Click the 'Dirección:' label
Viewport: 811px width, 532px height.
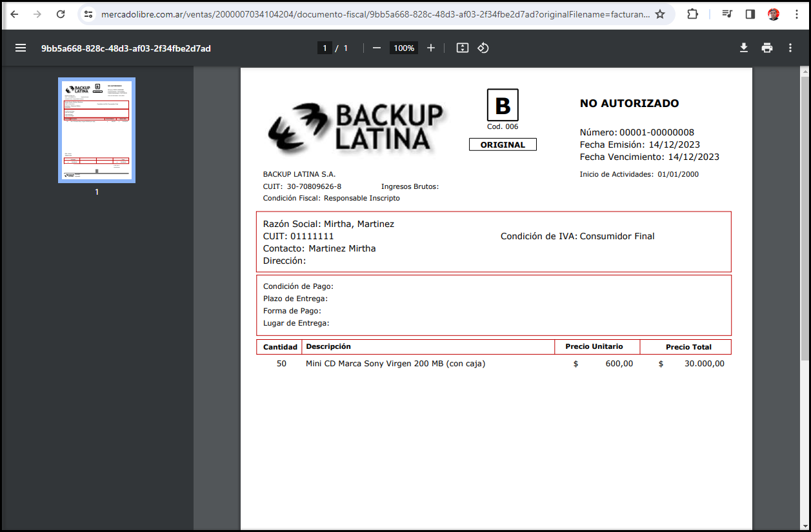coord(285,261)
